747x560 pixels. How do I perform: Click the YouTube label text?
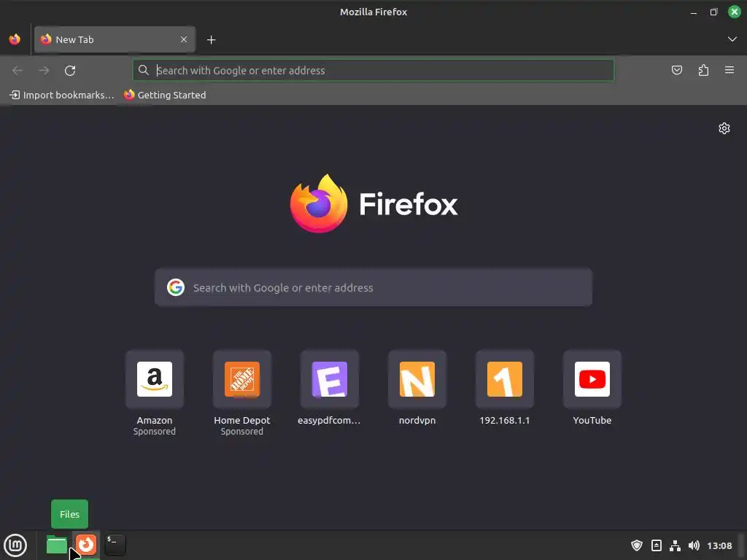point(592,421)
